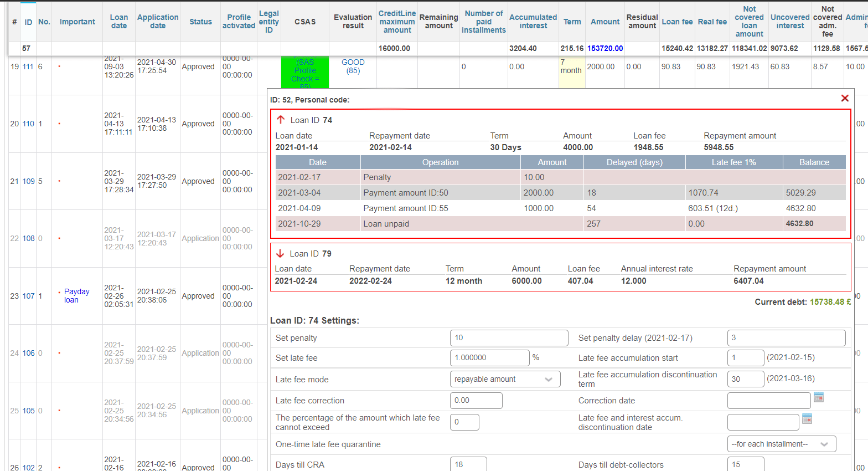Sort the table by ID column
Viewport: 868px width, 471px height.
point(28,22)
